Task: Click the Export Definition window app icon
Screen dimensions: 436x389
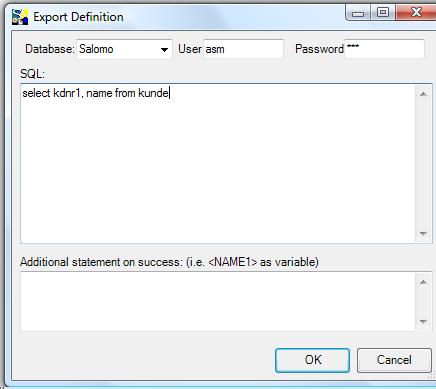Action: pos(20,17)
